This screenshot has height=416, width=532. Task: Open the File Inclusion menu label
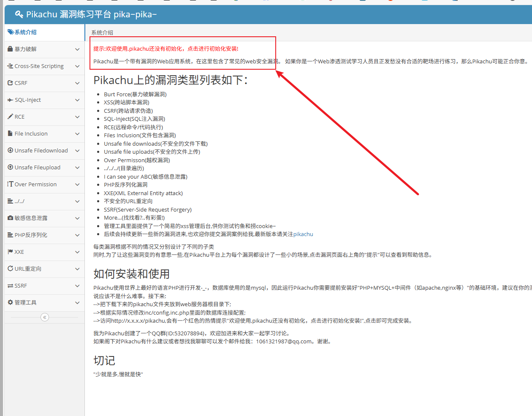(31, 133)
